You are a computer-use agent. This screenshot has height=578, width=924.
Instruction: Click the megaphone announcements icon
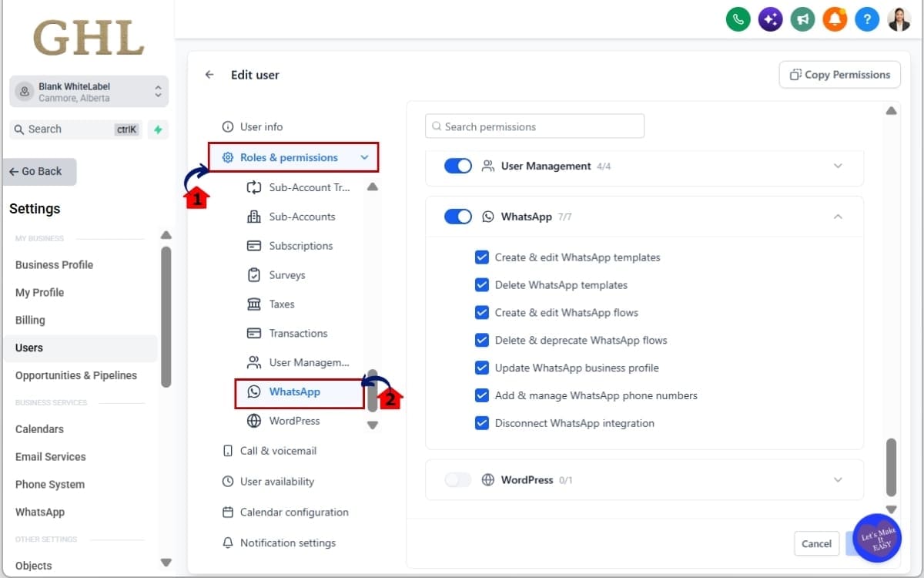click(802, 19)
